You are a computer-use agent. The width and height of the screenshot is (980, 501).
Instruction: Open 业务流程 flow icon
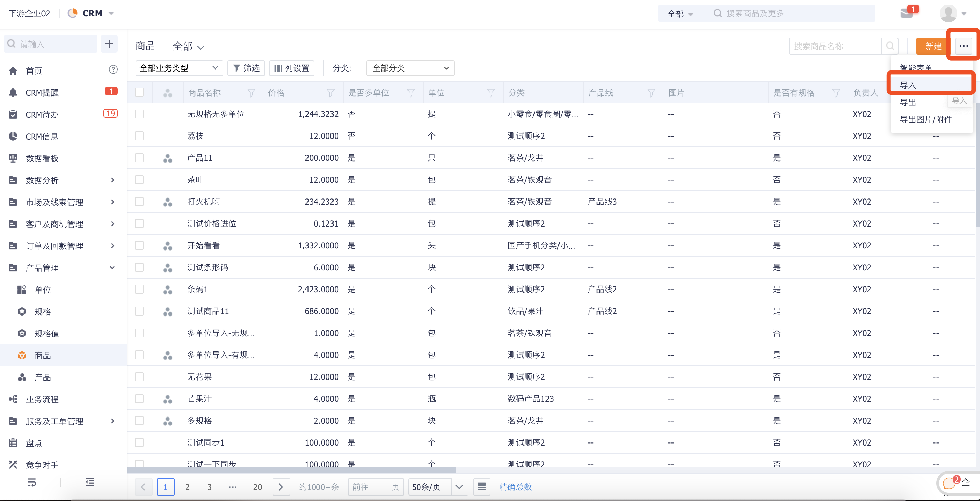13,399
